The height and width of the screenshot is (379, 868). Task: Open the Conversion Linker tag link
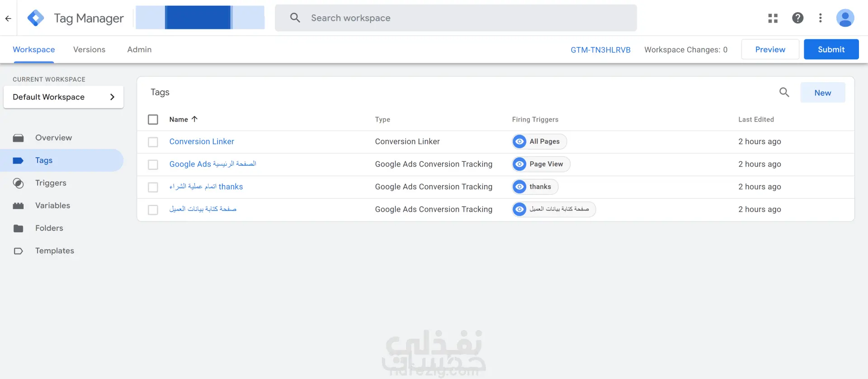click(x=202, y=142)
